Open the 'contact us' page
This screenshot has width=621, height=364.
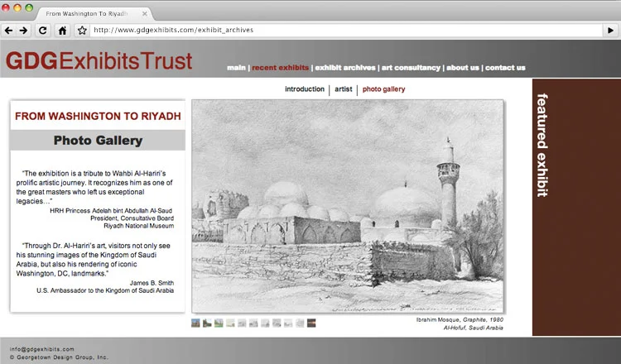coord(505,68)
